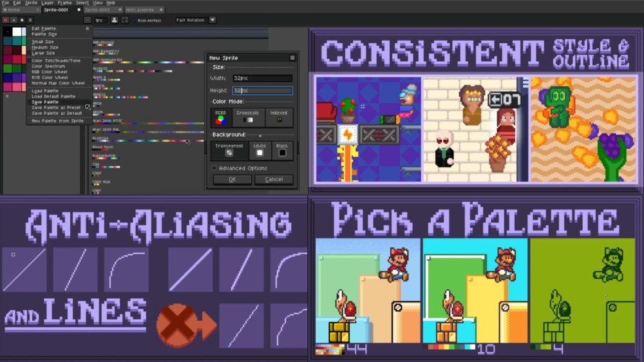Click New Palette from Sprite
The width and height of the screenshot is (644, 362).
coord(59,121)
